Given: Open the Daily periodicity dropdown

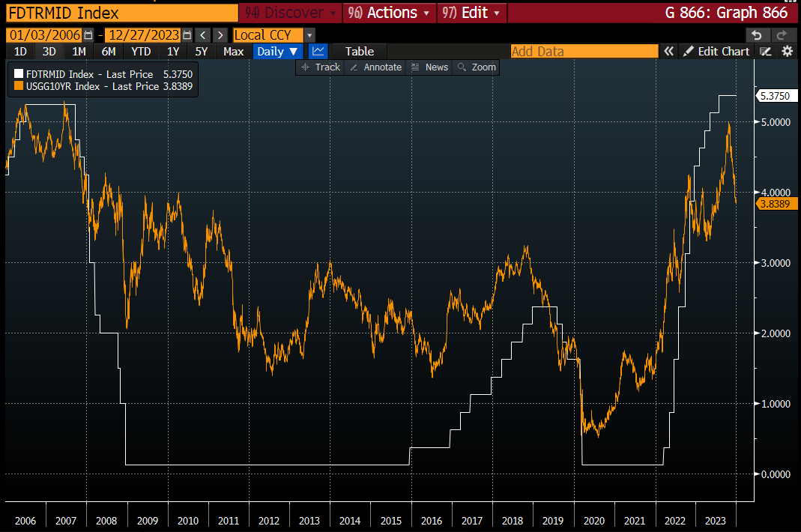Looking at the screenshot, I should pos(278,51).
